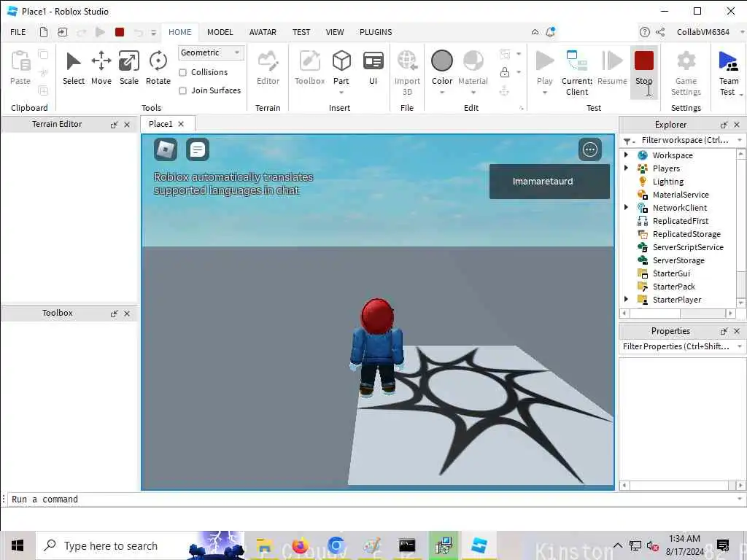Click the Explorer horizontal scrollbar
The image size is (747, 560).
tap(678, 314)
